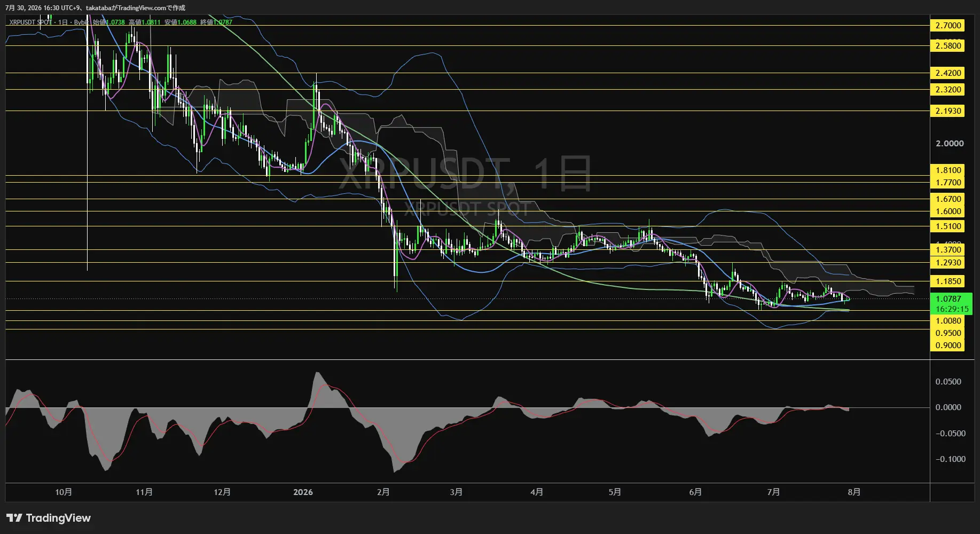Click the 8月 time axis label
This screenshot has width=980, height=534.
854,492
